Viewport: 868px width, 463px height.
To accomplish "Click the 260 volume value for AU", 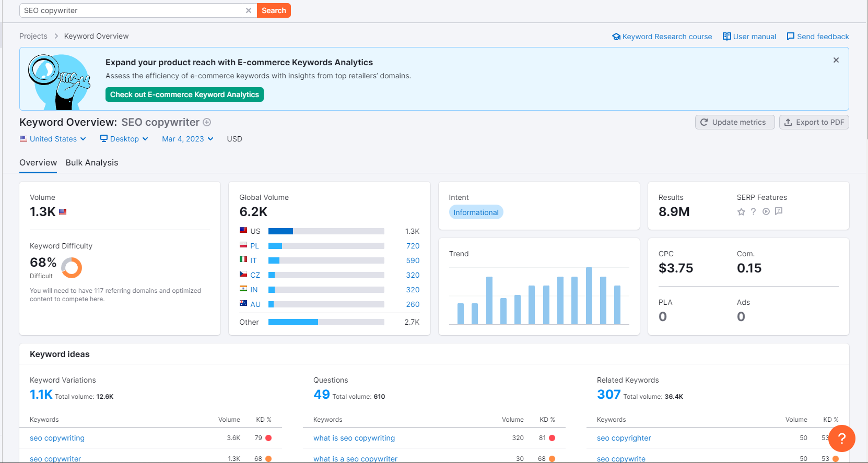I will tap(413, 304).
